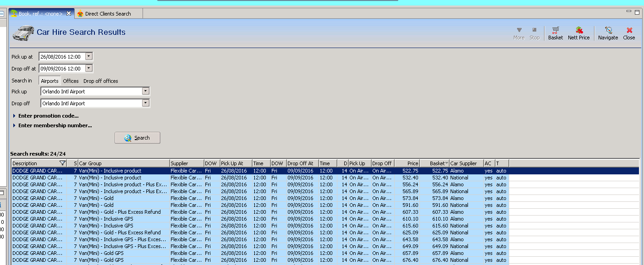Select the result row priced 532.40
This screenshot has width=644, height=265.
pos(325,178)
